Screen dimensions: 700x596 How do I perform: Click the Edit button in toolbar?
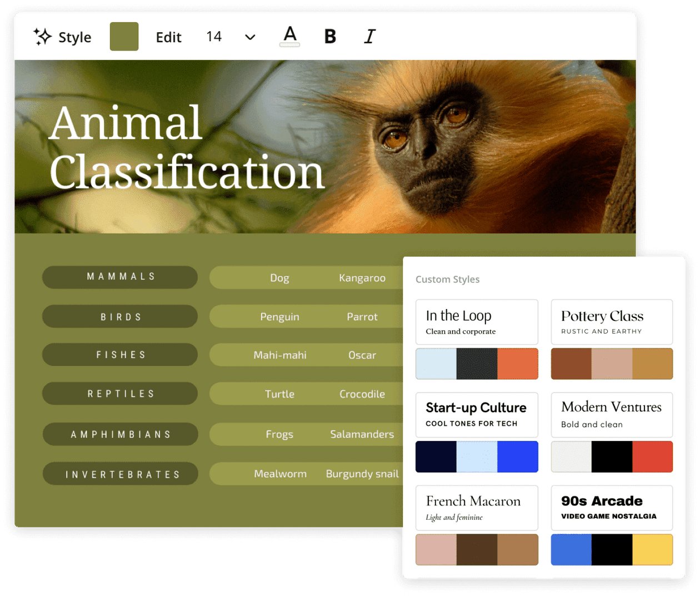pyautogui.click(x=168, y=37)
